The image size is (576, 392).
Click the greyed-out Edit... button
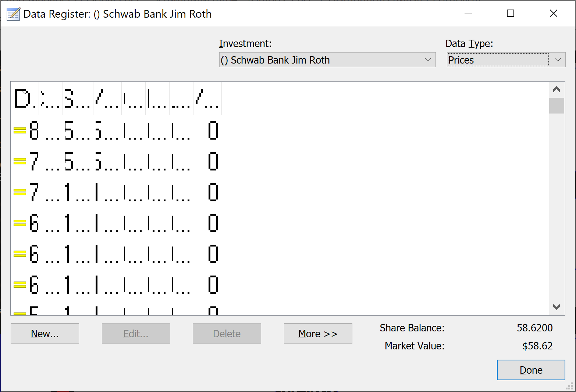[x=136, y=334]
